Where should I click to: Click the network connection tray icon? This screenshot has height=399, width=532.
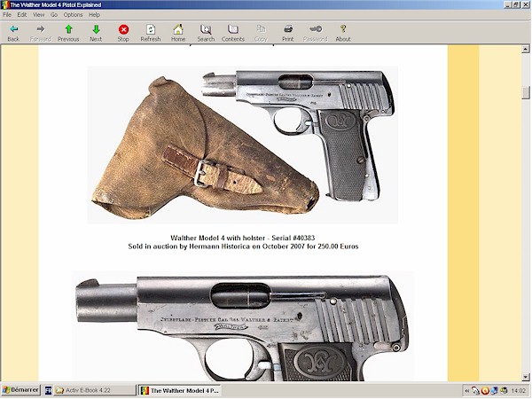click(475, 391)
